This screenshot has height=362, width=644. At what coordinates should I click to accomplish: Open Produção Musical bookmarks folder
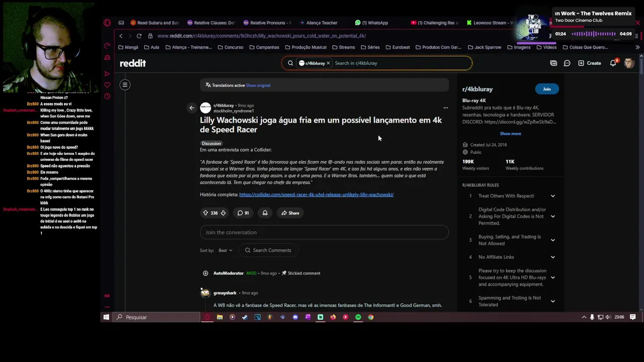(x=306, y=47)
